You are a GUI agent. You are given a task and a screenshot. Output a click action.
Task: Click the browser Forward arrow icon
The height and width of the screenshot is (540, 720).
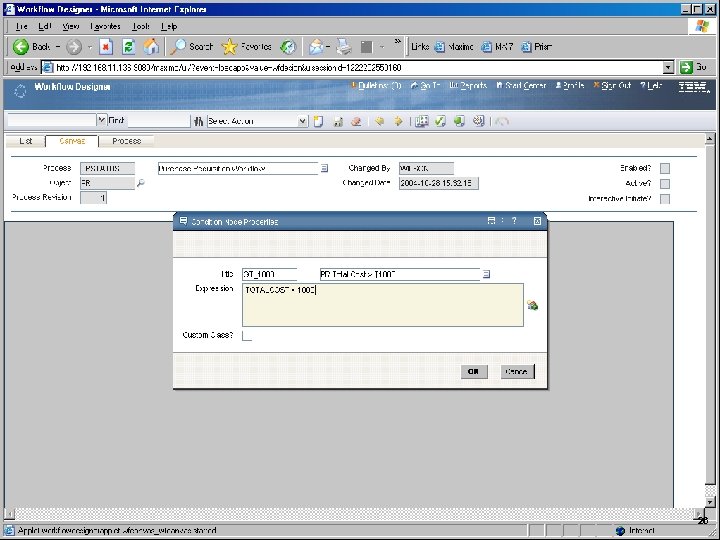(x=73, y=46)
